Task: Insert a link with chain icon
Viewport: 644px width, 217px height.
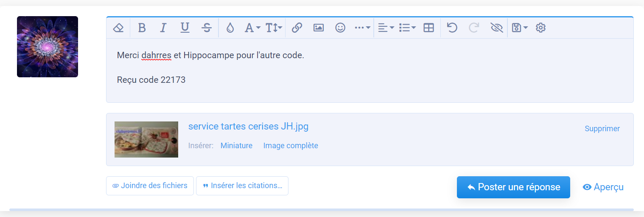Action: (297, 28)
